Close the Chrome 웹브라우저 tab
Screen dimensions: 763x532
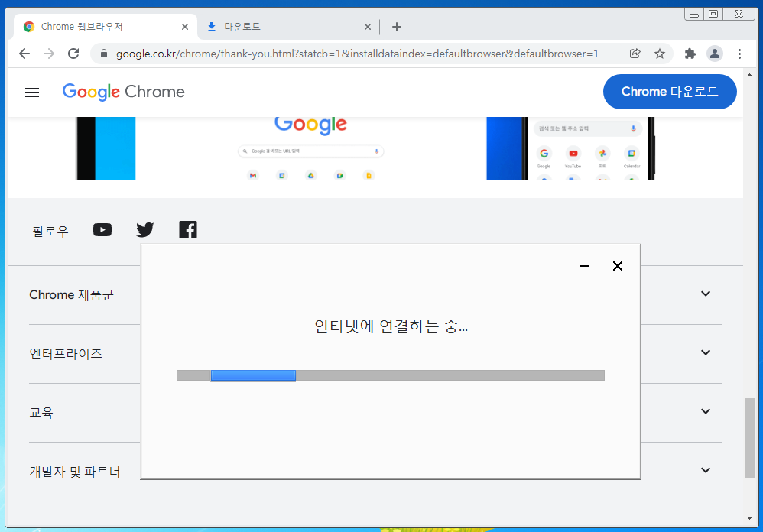pos(185,27)
